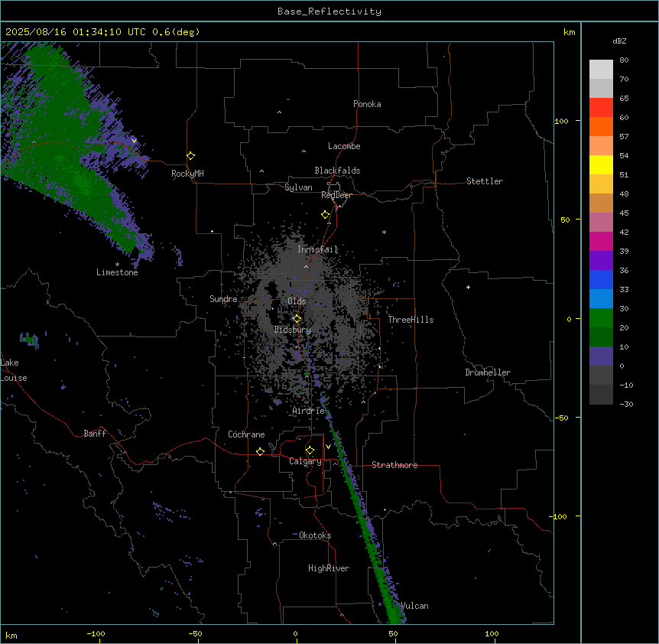The height and width of the screenshot is (644, 659).
Task: Click the 45 value on the dBZ legend
Action: coord(624,213)
